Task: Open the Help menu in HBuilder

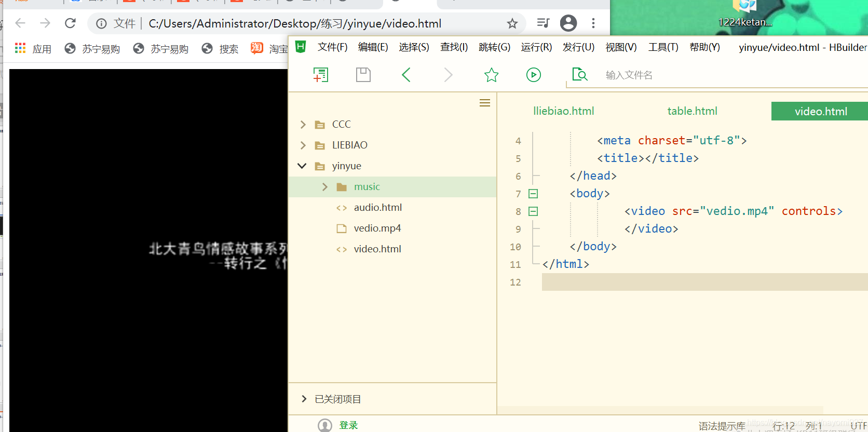Action: 704,47
